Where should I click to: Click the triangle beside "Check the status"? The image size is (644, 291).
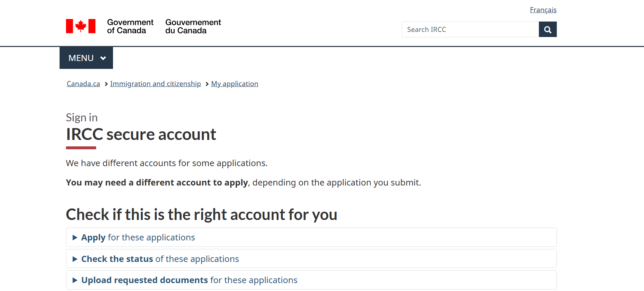[x=75, y=259]
